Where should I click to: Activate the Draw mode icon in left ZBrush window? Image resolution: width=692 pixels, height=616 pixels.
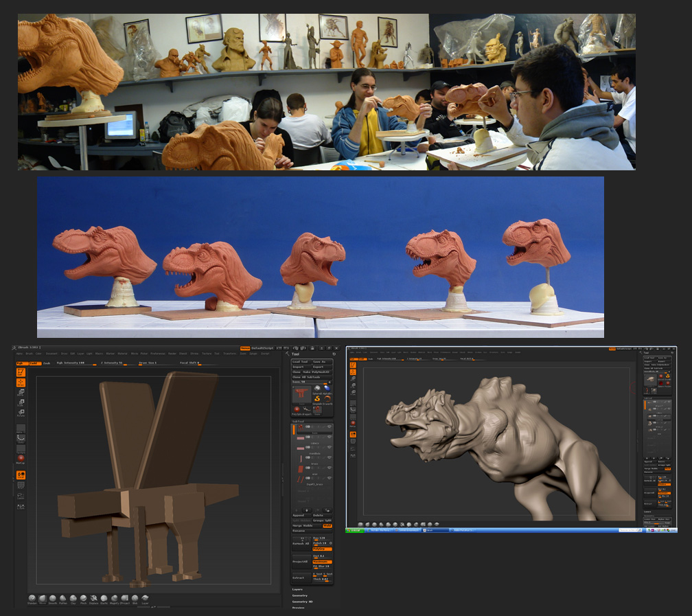pos(21,383)
